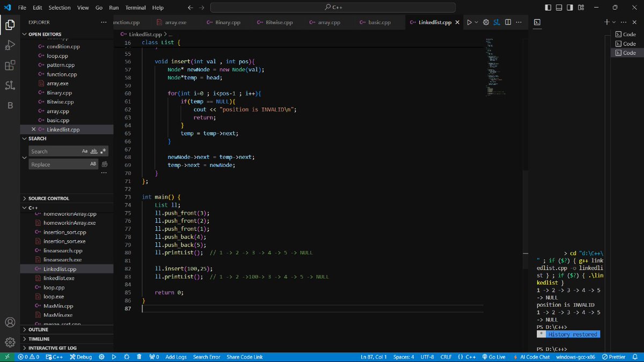Image resolution: width=644 pixels, height=362 pixels.
Task: Click Share Code Link in the status bar
Action: [x=245, y=357]
